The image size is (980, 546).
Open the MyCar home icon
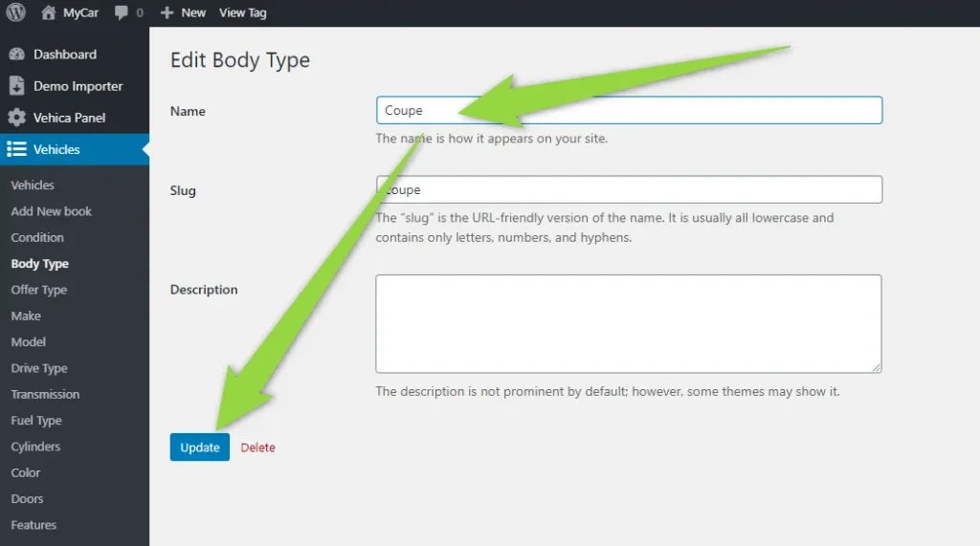(x=48, y=12)
